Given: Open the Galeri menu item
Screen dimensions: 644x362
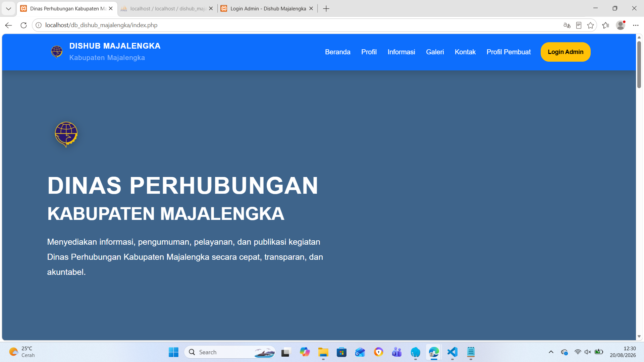Looking at the screenshot, I should (435, 52).
